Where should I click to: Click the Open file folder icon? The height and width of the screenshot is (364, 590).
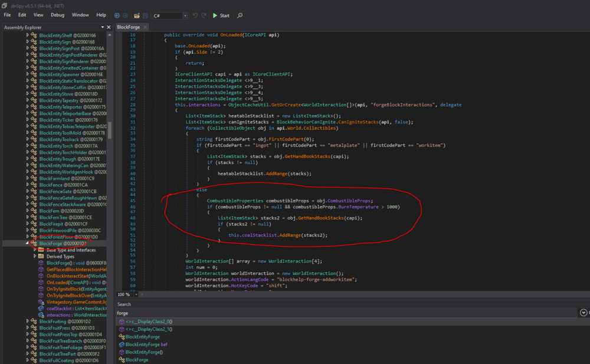137,15
